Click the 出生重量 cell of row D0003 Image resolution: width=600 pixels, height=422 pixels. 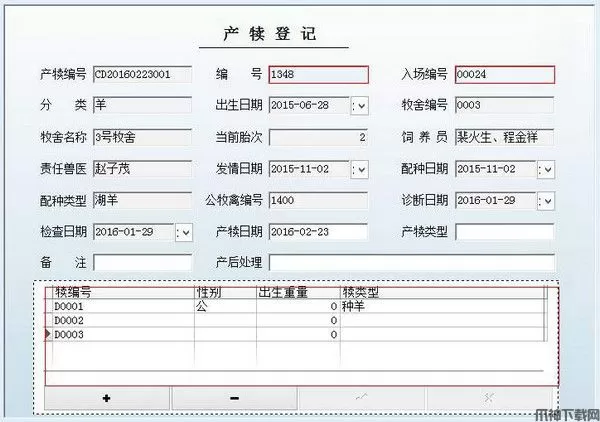(298, 335)
